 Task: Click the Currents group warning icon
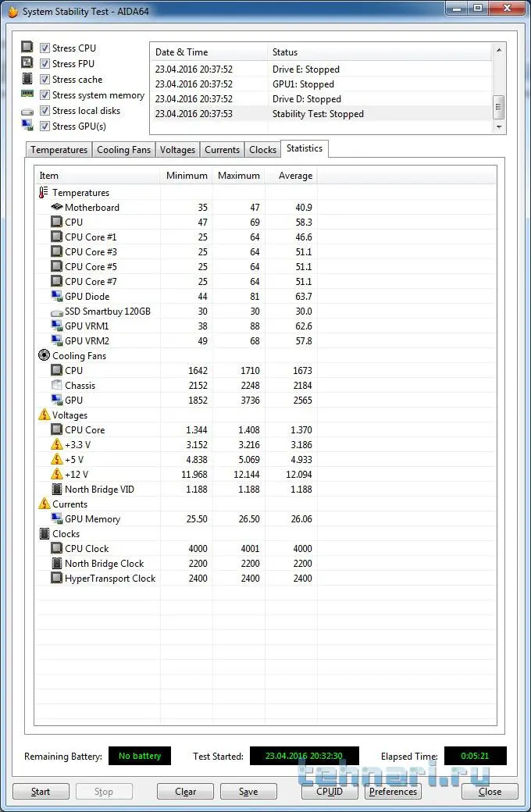44,504
